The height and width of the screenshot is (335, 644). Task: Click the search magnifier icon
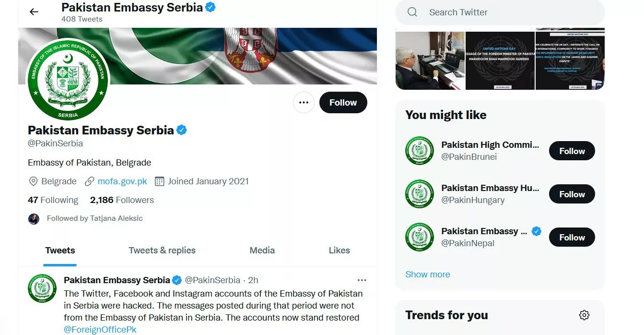tap(412, 12)
